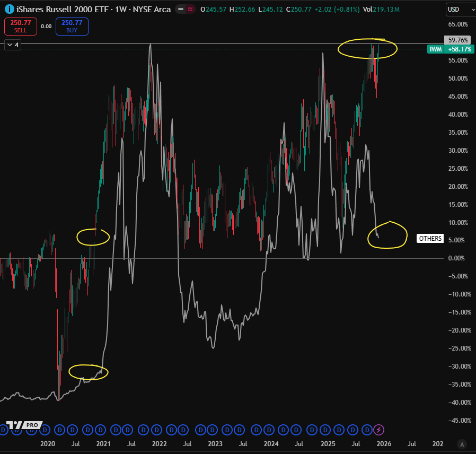Viewport: 476px width, 454px height.
Task: Click the green IWM price label
Action: [436, 49]
